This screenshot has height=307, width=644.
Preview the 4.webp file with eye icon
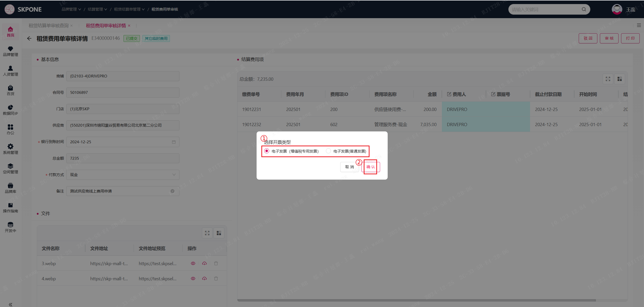193,278
